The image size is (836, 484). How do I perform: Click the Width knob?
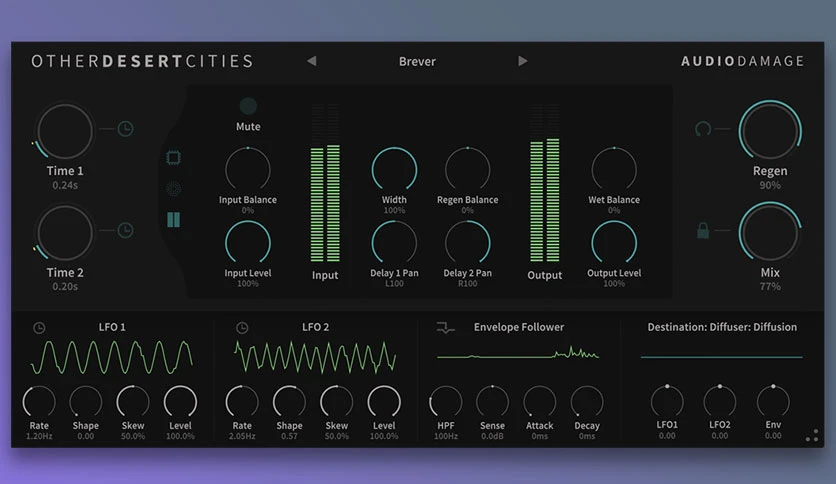pyautogui.click(x=394, y=169)
